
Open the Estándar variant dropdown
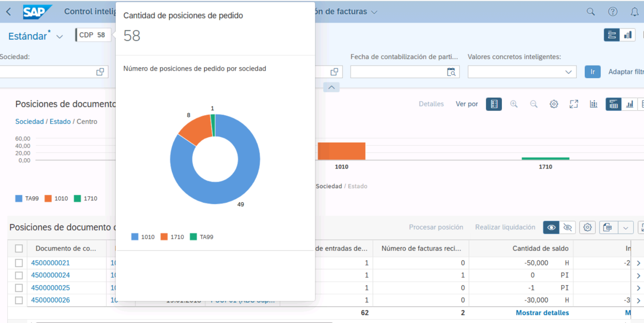tap(60, 36)
